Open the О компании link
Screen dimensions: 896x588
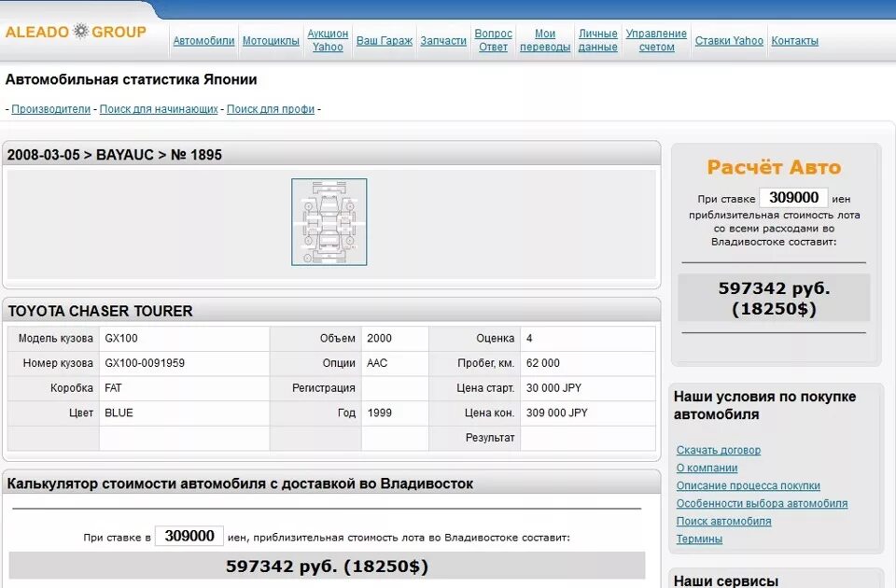tap(707, 468)
